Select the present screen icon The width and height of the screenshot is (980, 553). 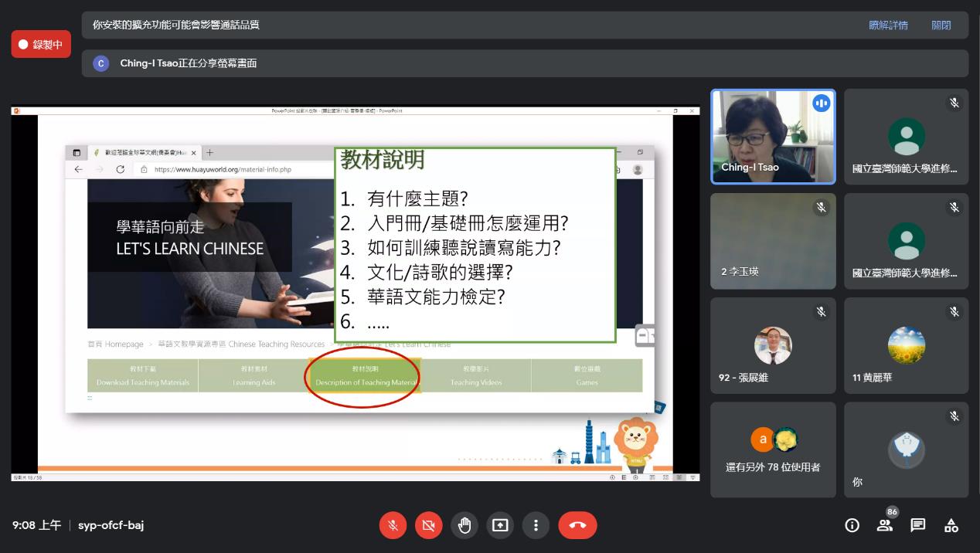point(500,525)
